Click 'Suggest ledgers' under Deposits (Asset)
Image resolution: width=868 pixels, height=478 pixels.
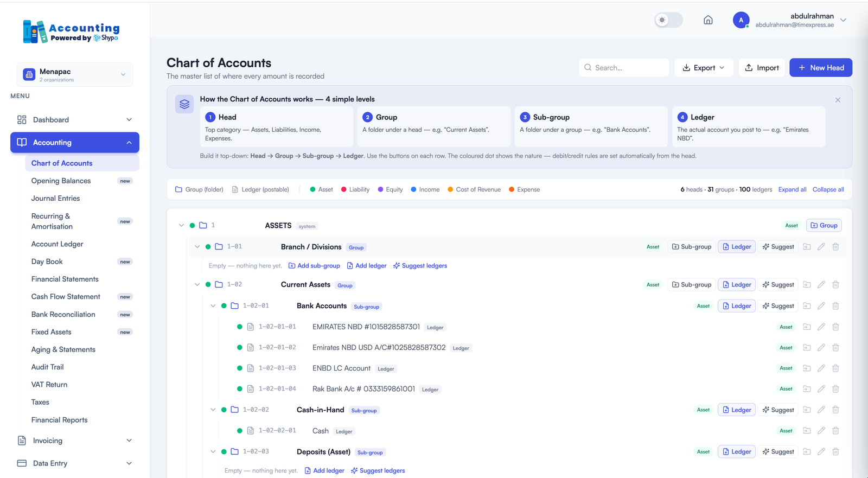click(x=378, y=470)
